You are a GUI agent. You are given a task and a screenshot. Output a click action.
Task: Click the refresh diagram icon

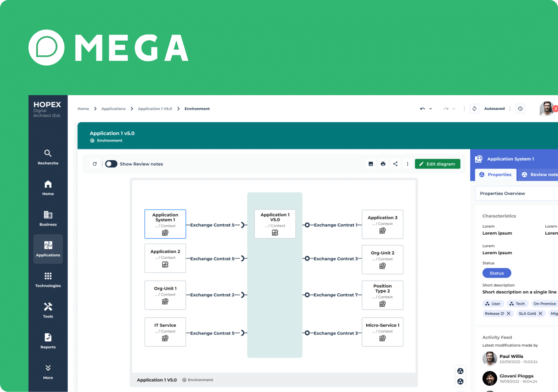[95, 164]
